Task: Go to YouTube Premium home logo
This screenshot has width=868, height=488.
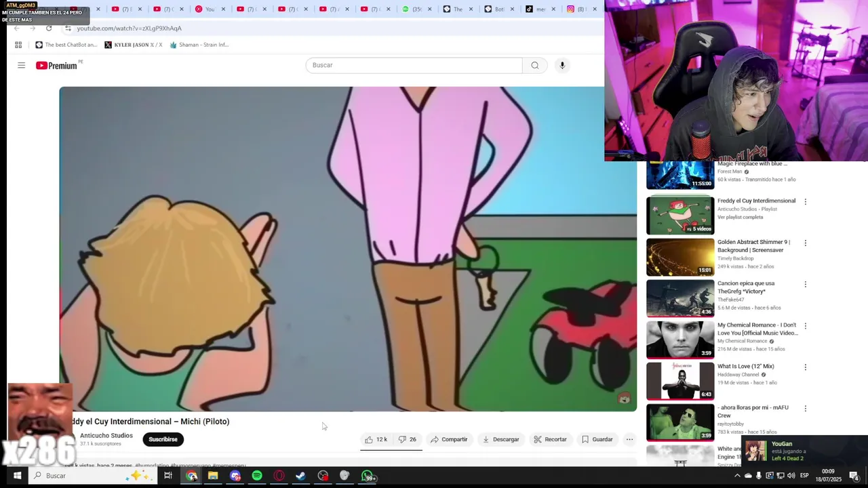Action: coord(58,65)
